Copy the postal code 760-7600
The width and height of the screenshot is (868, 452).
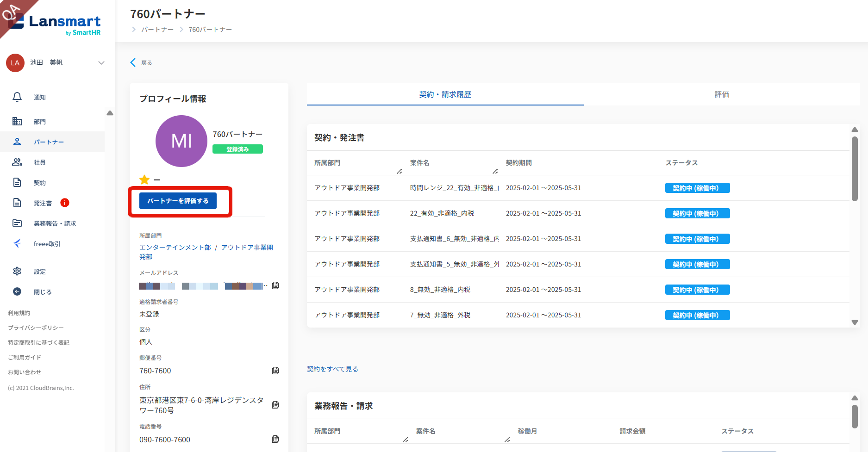[275, 371]
